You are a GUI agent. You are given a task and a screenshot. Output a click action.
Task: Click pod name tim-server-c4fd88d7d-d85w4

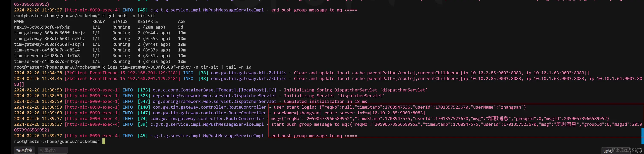click(x=47, y=50)
